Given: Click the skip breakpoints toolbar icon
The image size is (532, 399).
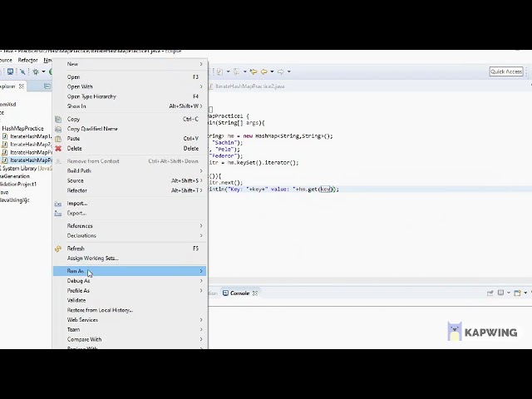Looking at the screenshot, I should (x=22, y=71).
